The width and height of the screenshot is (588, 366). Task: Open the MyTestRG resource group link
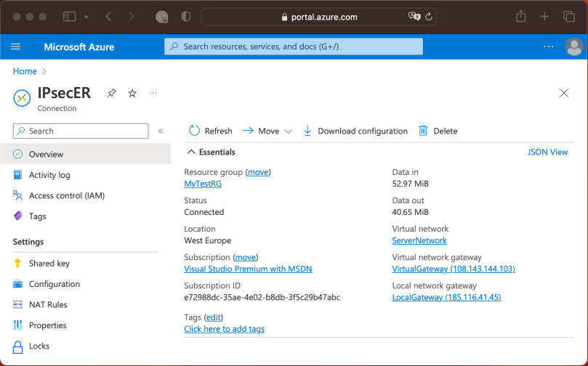click(203, 184)
